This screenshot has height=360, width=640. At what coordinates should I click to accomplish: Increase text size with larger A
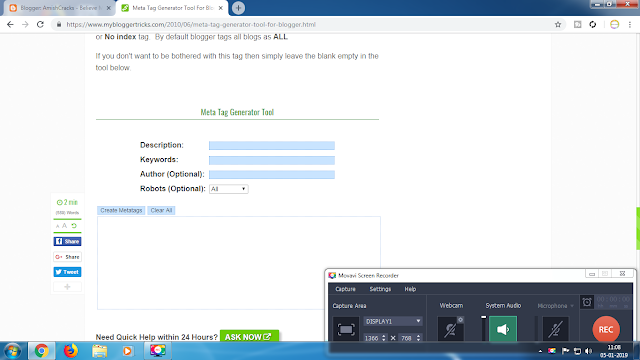tap(64, 225)
